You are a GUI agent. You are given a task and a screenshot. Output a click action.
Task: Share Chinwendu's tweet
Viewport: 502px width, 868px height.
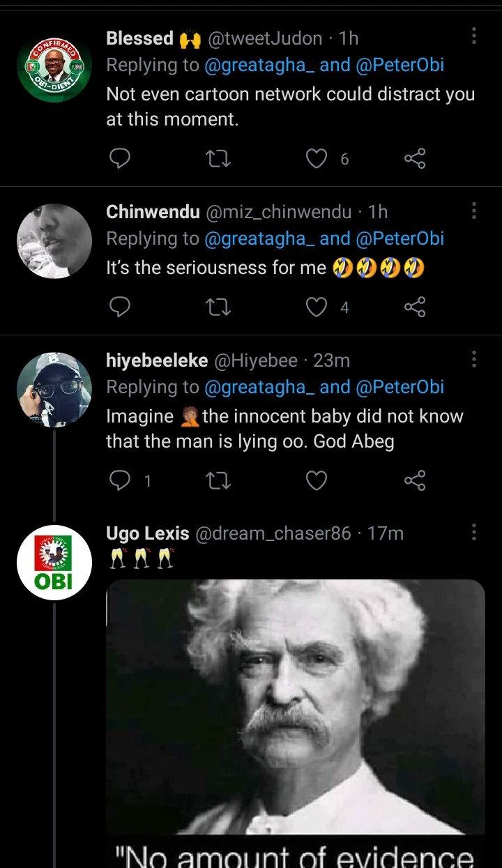tap(415, 307)
